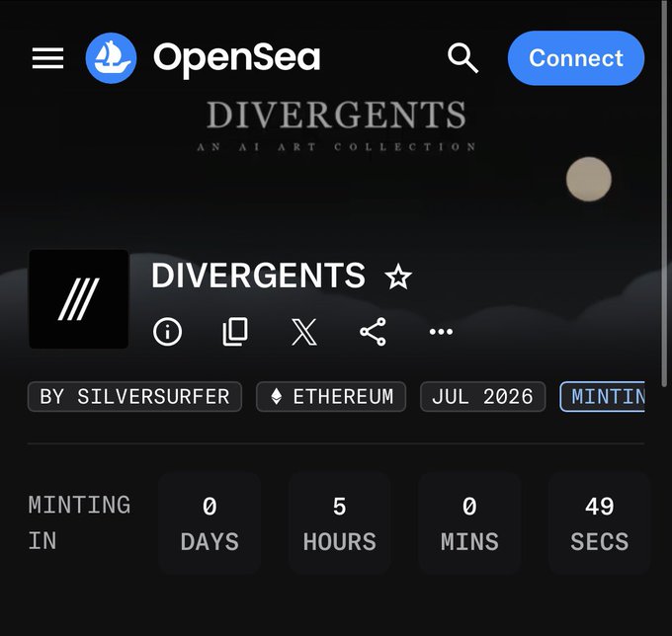Click the page's vertical scrollbar thumb
672x636 pixels.
(x=664, y=193)
